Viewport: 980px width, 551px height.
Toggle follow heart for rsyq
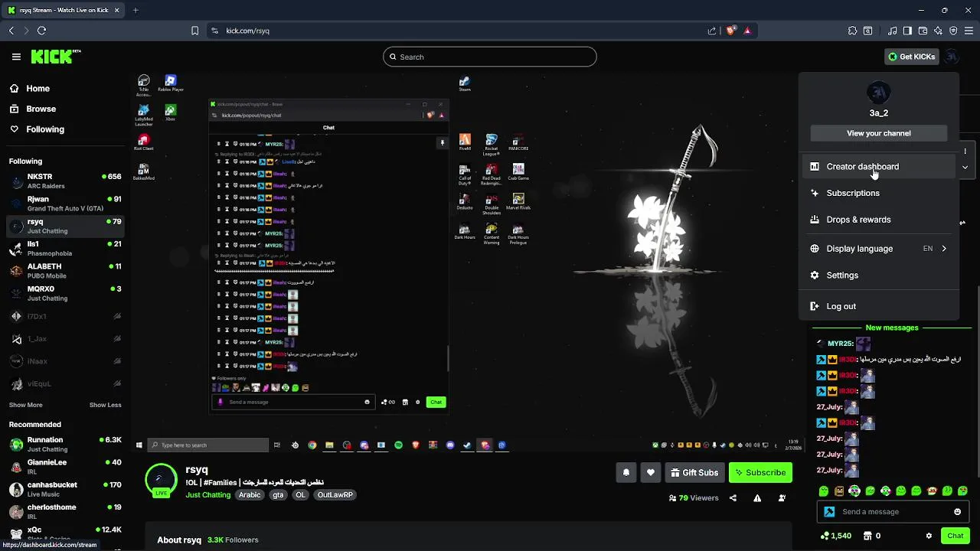[x=651, y=473]
